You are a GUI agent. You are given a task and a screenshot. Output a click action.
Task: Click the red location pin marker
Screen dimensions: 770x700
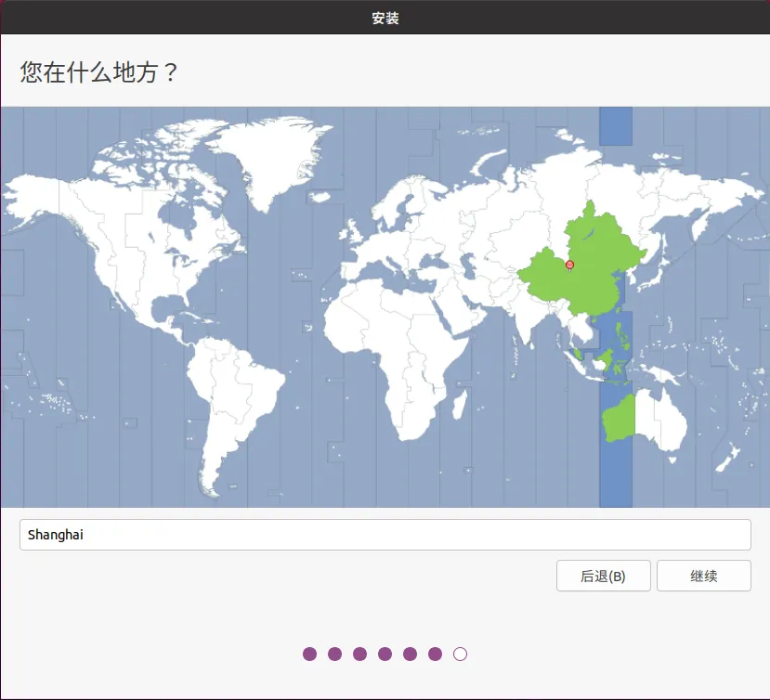pos(569,266)
